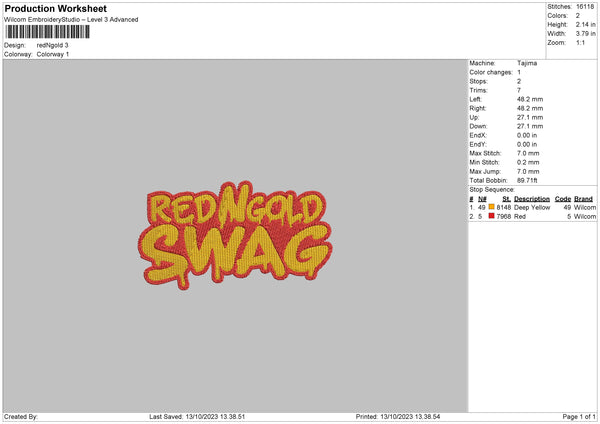Click the Stitches count value
The image size is (600, 424).
tap(585, 7)
